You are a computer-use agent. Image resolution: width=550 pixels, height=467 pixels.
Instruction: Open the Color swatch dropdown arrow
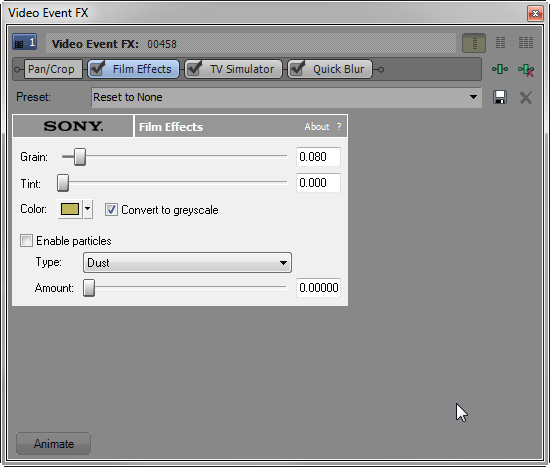click(88, 209)
